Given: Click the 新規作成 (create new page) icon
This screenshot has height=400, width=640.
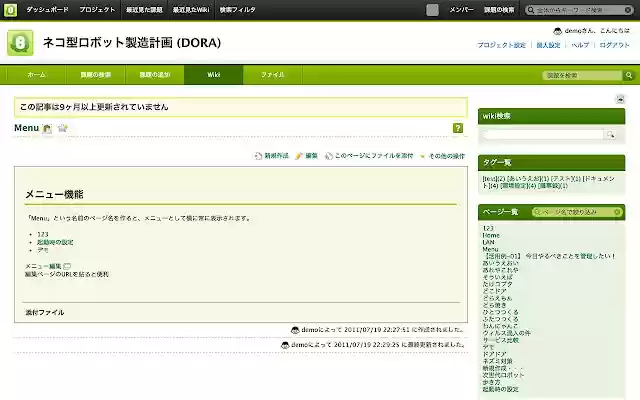Looking at the screenshot, I should [258, 156].
